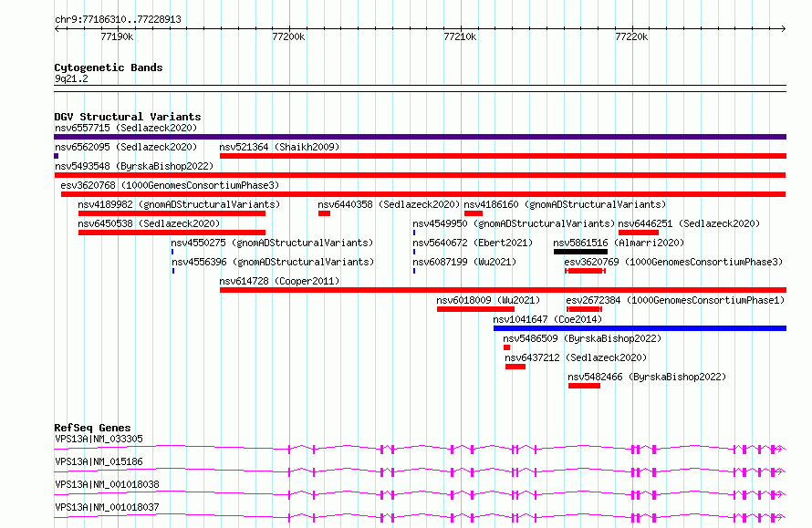This screenshot has height=528, width=812.
Task: Click the 77210k ruler tick label
Action: coord(460,36)
